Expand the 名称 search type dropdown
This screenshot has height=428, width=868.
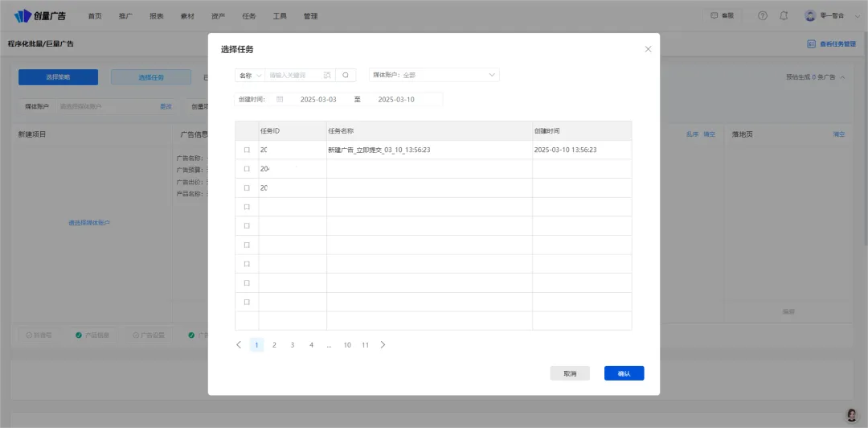[249, 75]
